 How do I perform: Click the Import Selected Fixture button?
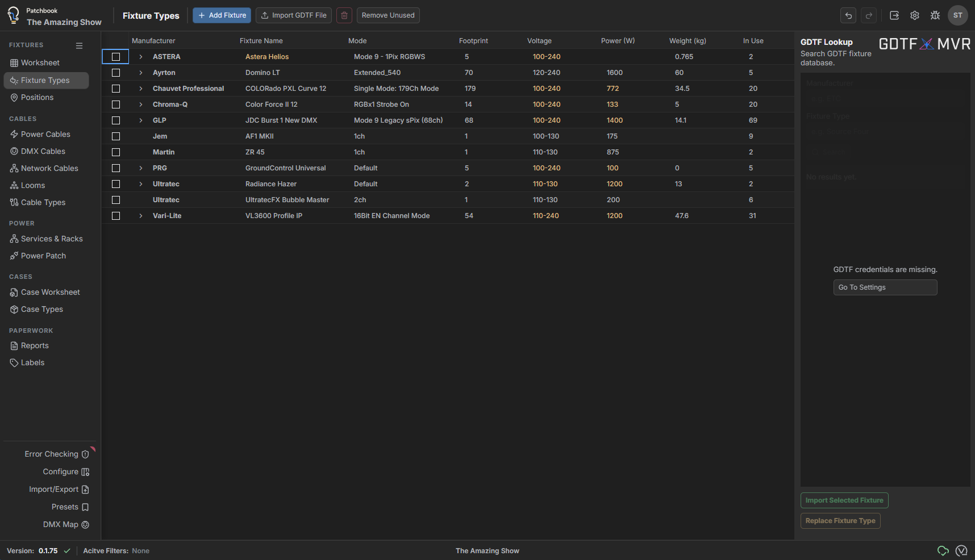(x=844, y=500)
